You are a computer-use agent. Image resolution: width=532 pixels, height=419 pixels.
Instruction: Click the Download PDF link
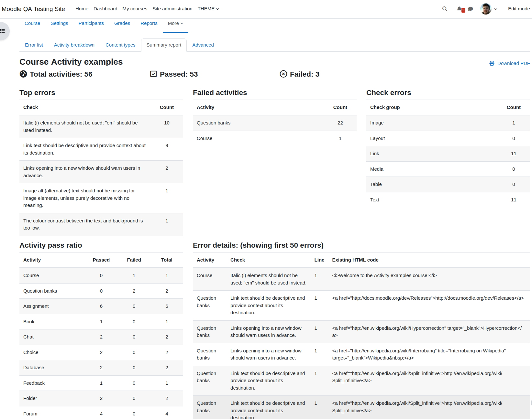point(514,63)
